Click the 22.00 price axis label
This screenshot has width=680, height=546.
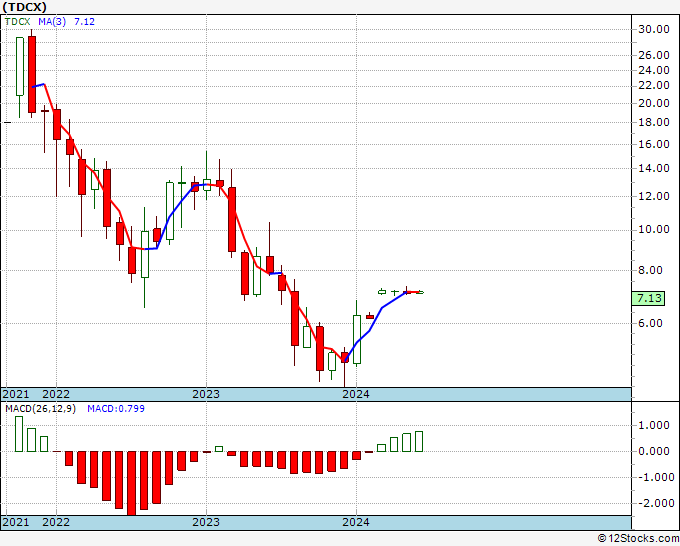(x=654, y=85)
